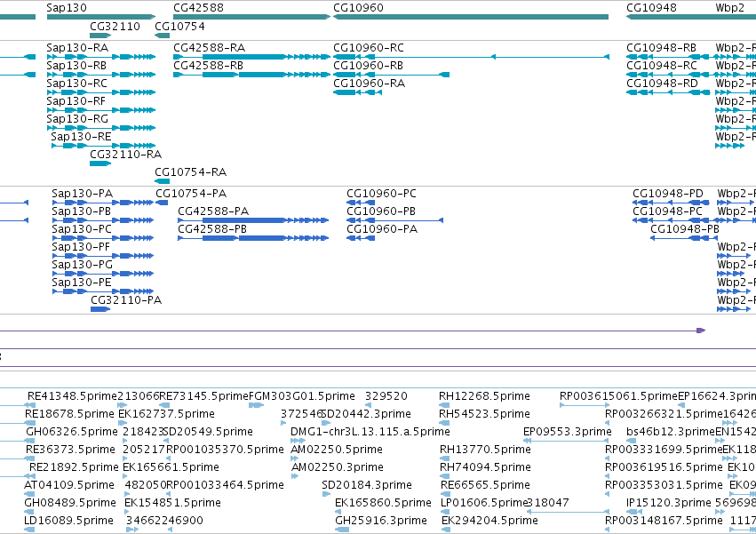This screenshot has width=756, height=534.
Task: Click the CG32110-RA transcript glyph
Action: pyautogui.click(x=100, y=163)
